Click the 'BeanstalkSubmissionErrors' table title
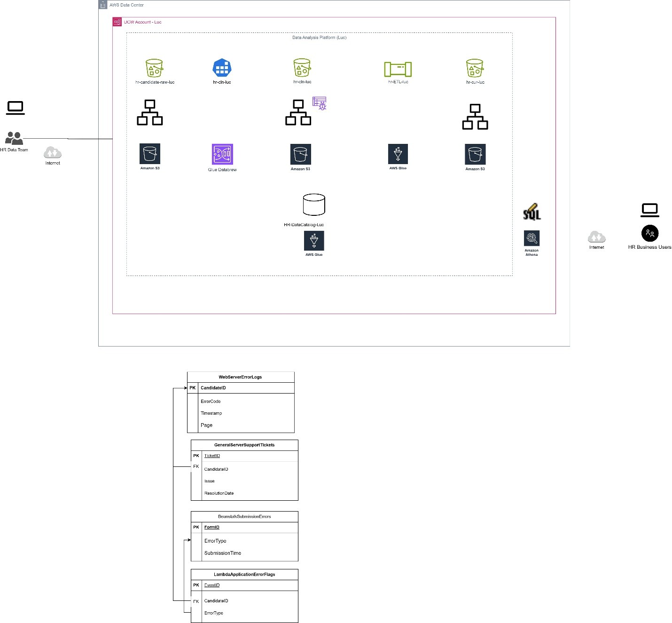Screen dimensions: 672x623 pos(244,516)
